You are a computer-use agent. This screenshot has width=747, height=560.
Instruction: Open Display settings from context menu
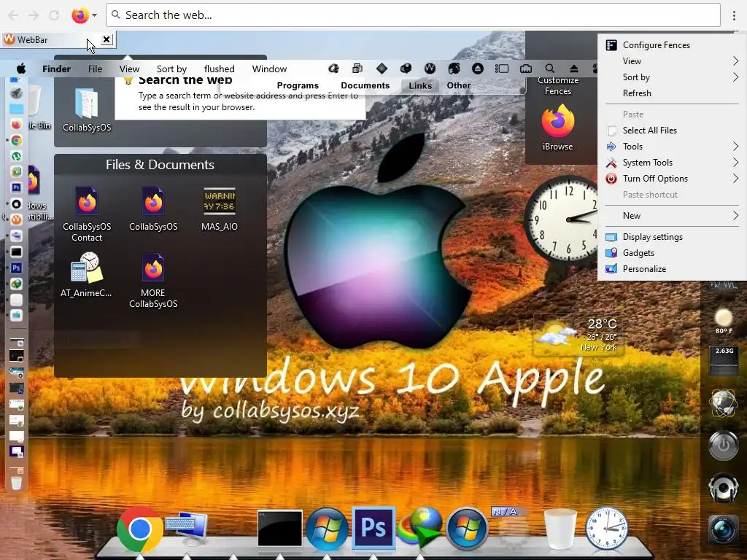click(x=672, y=237)
